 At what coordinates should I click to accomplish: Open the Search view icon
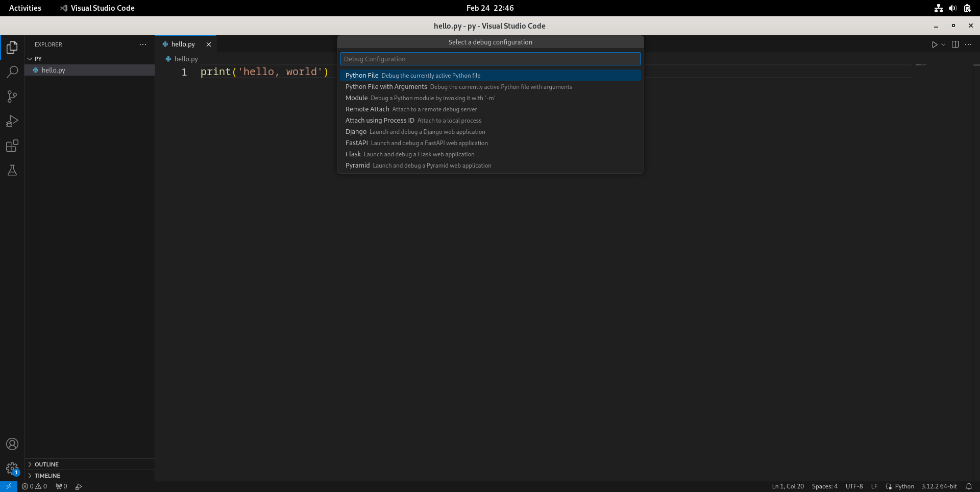[12, 72]
